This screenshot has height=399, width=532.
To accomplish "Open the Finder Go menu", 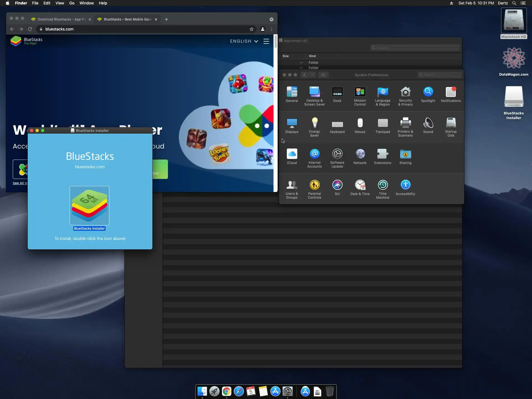I will (72, 3).
